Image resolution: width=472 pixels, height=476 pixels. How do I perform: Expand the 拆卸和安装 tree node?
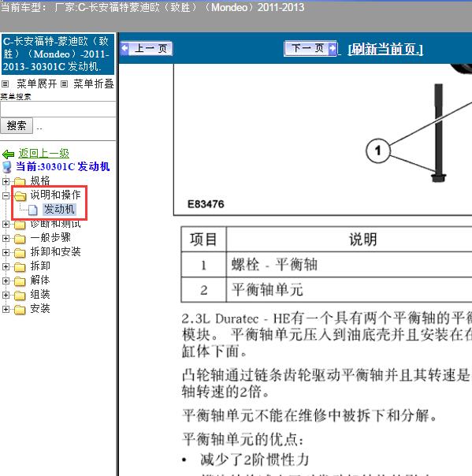pyautogui.click(x=6, y=252)
